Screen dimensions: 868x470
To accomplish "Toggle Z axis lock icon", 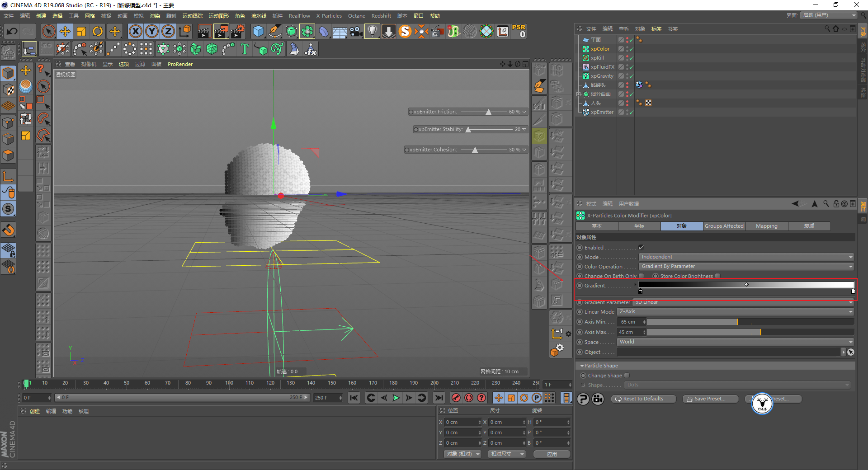I will pos(168,31).
